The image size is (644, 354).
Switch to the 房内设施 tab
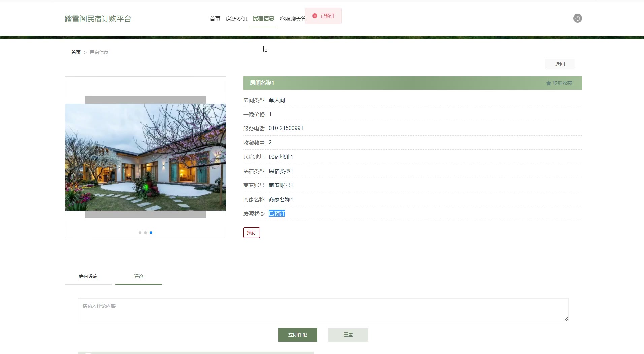point(88,276)
